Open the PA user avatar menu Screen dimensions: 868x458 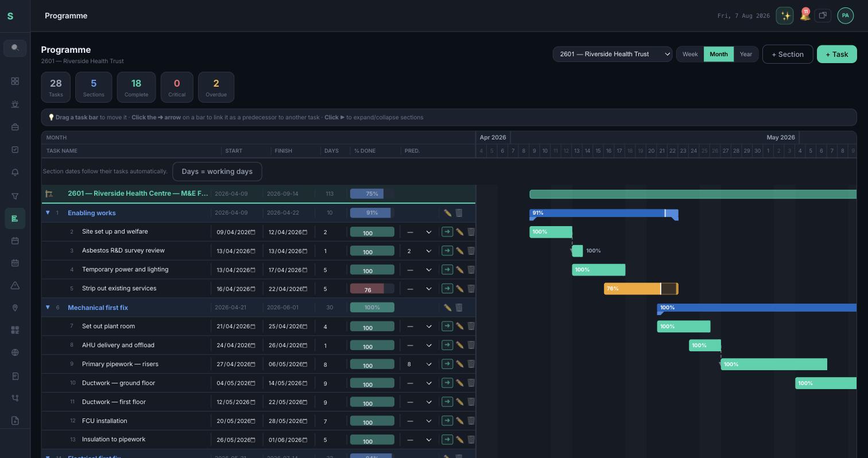[845, 15]
